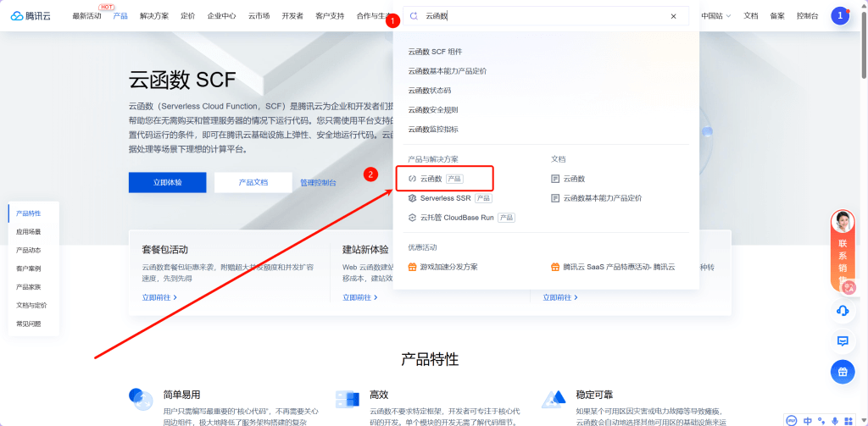Open the 客户支持 menu
The image size is (868, 426).
(x=330, y=16)
